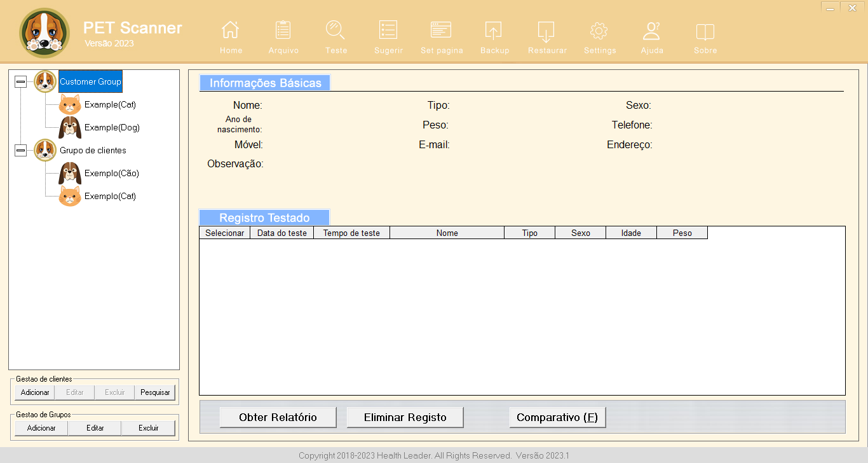Click the Observação field label
Viewport: 868px width, 463px height.
[x=235, y=164]
